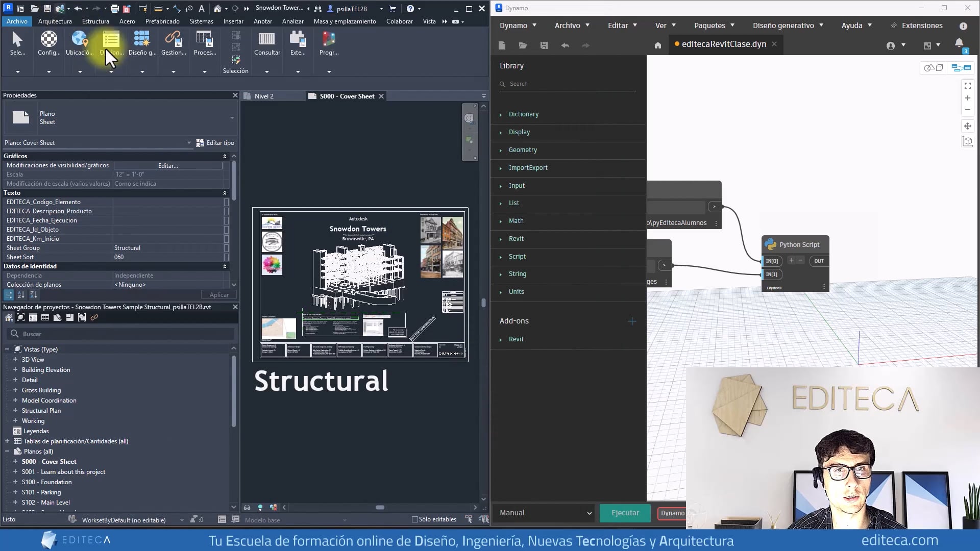Click the Editar tipo icon in Properties

(x=200, y=143)
